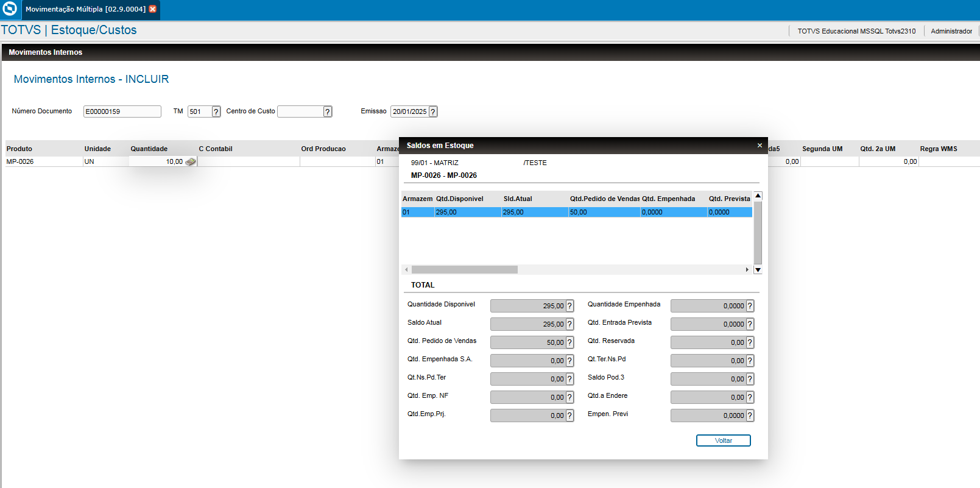Click the Armazem column header in the dialog

click(x=417, y=199)
